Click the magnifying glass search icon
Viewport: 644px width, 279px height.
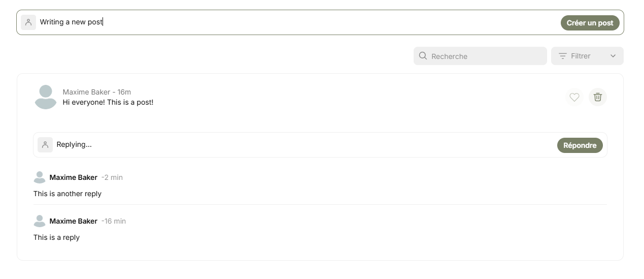(423, 56)
